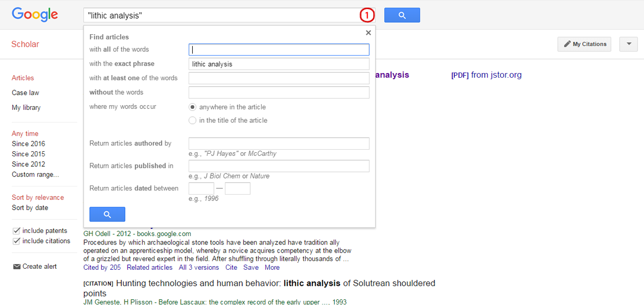Click the Cite link
The image size is (644, 305).
point(231,268)
